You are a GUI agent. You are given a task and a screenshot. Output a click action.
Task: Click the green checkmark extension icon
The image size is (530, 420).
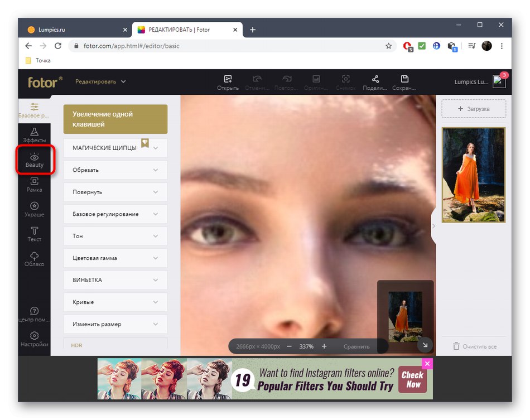(422, 46)
